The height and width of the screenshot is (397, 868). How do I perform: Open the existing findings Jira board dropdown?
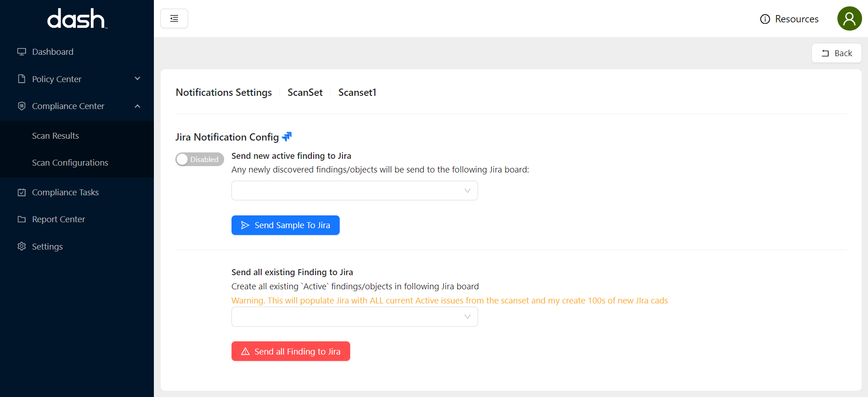point(354,317)
